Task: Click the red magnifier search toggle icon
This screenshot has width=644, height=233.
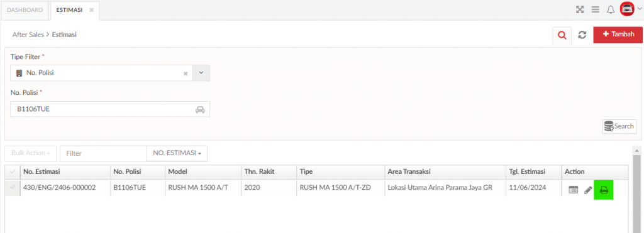Action: (562, 35)
